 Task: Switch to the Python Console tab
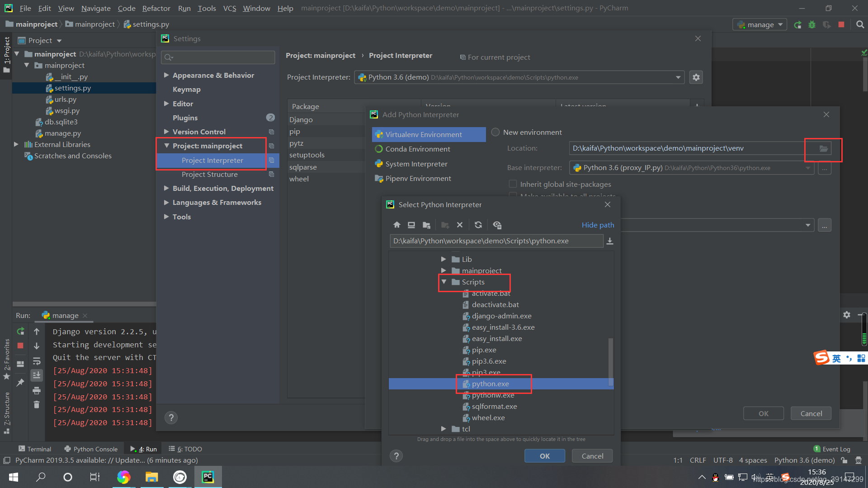91,449
